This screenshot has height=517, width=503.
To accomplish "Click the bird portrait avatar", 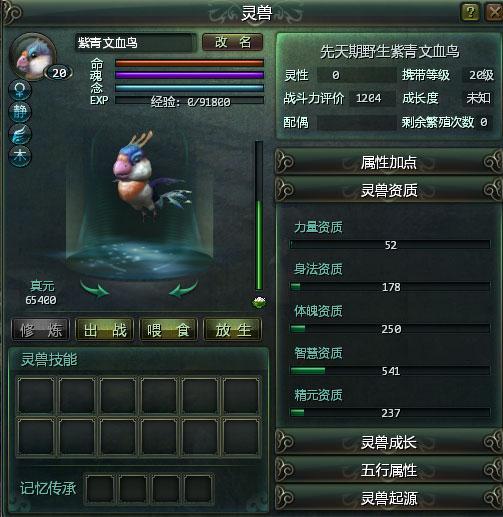I will click(x=33, y=57).
